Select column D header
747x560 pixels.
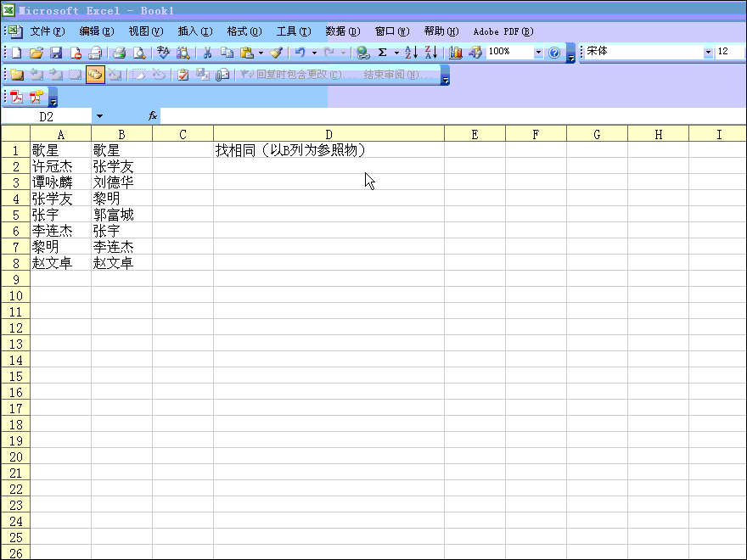[x=329, y=134]
